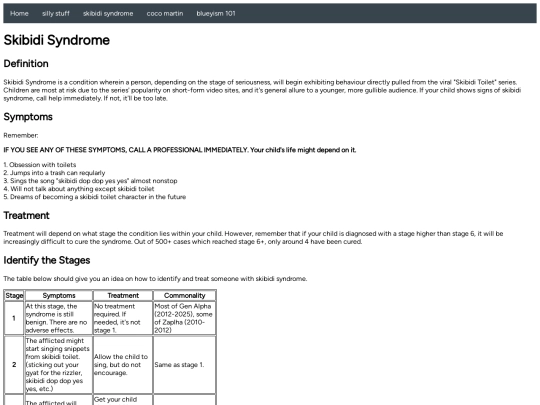This screenshot has height=405, width=540.
Task: Click sentence 'The table below should give you an idea'
Action: click(155, 279)
